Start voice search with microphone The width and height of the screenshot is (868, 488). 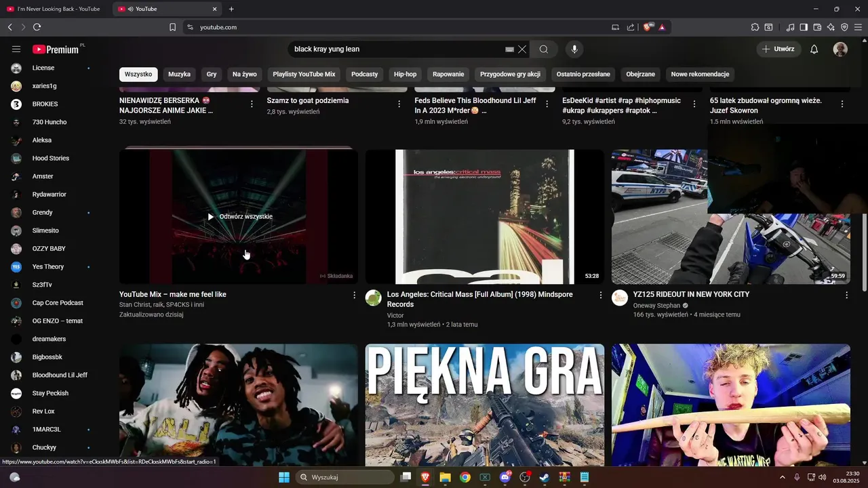[x=574, y=49]
